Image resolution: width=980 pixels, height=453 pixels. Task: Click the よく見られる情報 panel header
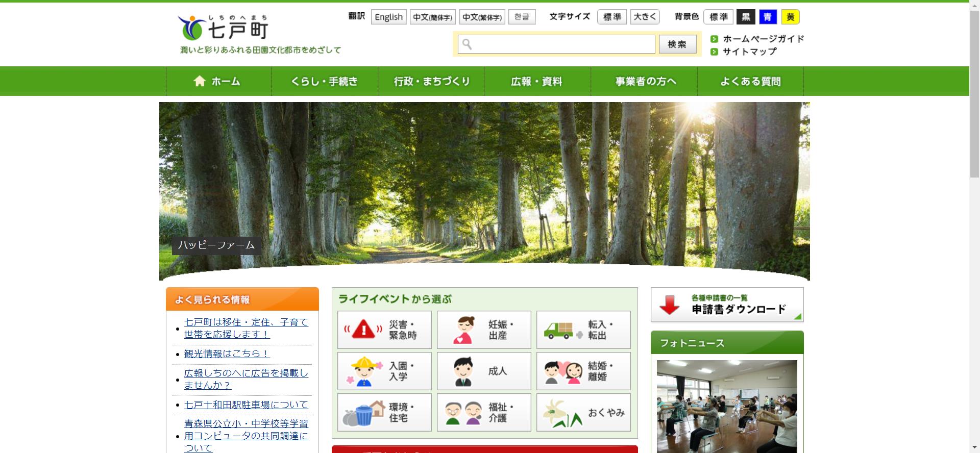[x=242, y=299]
